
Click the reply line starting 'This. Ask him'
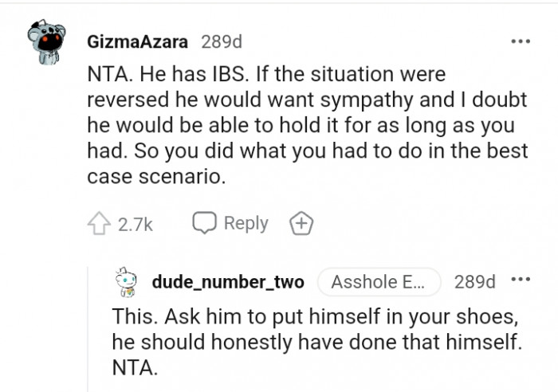coord(316,315)
